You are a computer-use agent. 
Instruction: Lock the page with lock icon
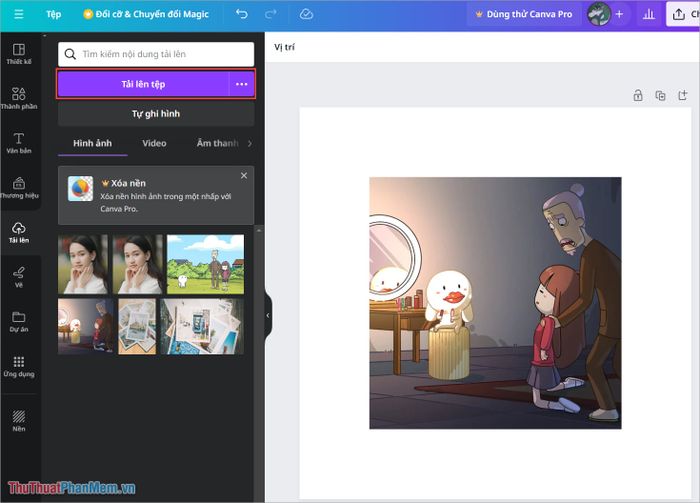coord(638,95)
